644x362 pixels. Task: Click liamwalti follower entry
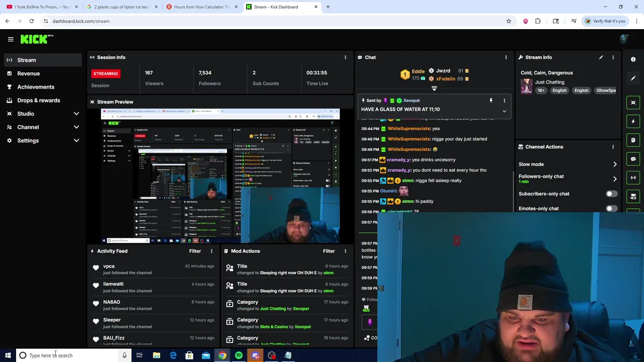coord(153,287)
